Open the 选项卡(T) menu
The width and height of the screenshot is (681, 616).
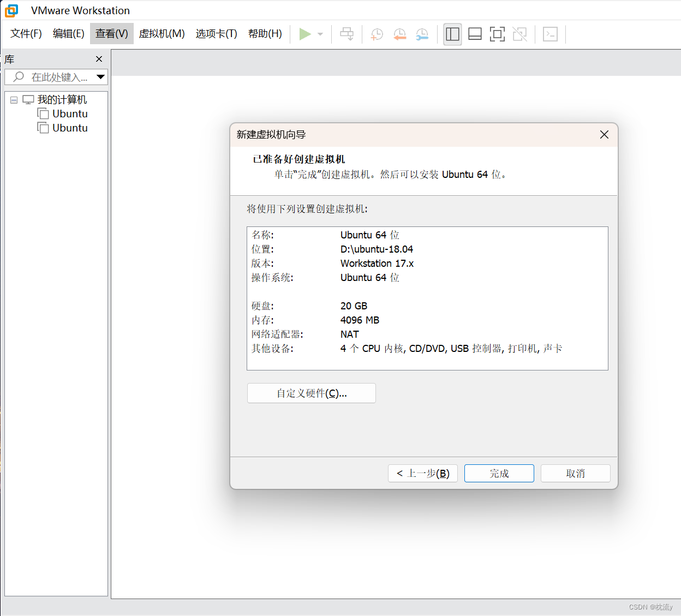(217, 34)
